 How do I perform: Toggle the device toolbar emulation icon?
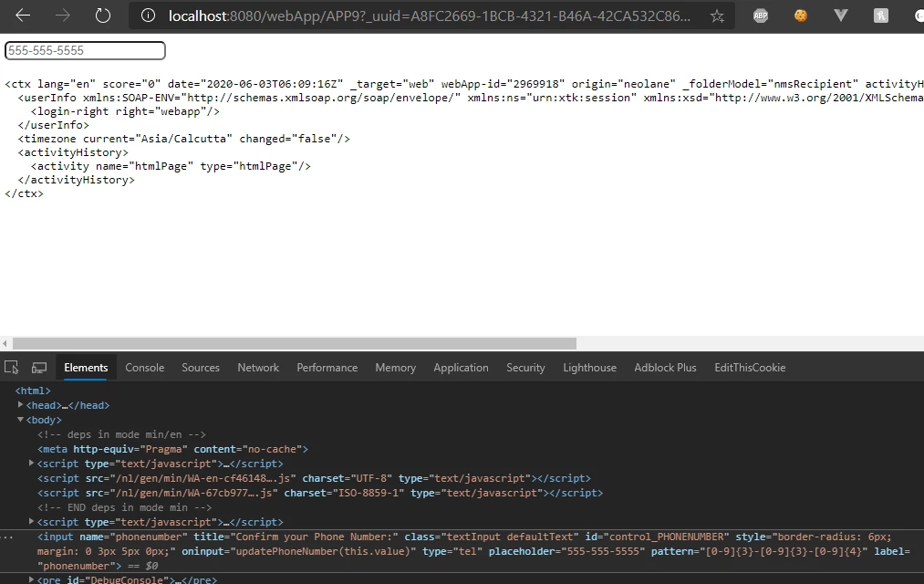[x=39, y=368]
